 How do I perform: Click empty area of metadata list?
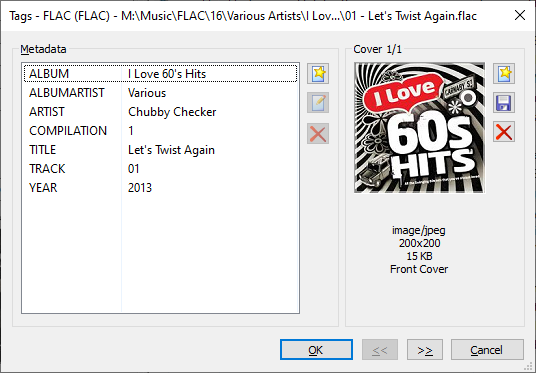pyautogui.click(x=160, y=255)
